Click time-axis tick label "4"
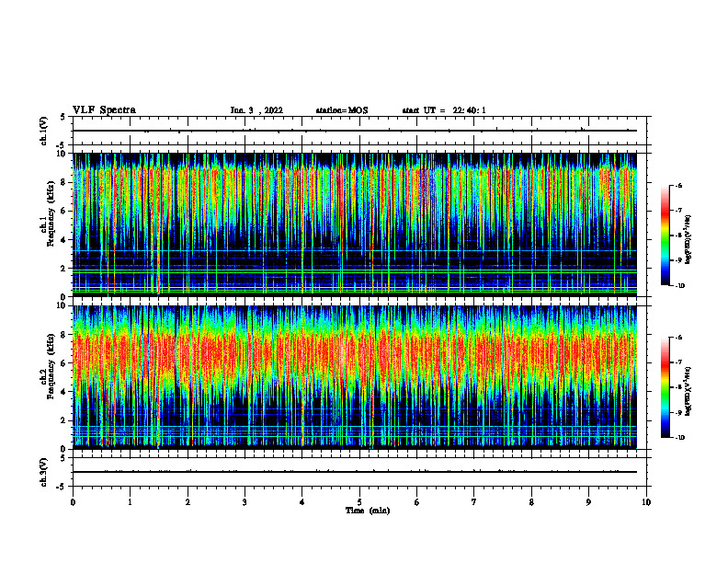The width and height of the screenshot is (728, 563). [x=302, y=502]
